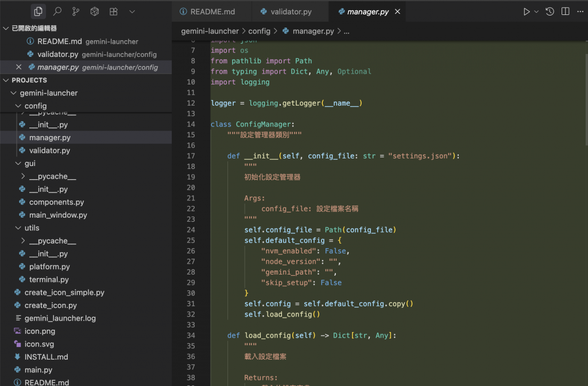
Task: Open the Source Control view icon
Action: coord(76,11)
